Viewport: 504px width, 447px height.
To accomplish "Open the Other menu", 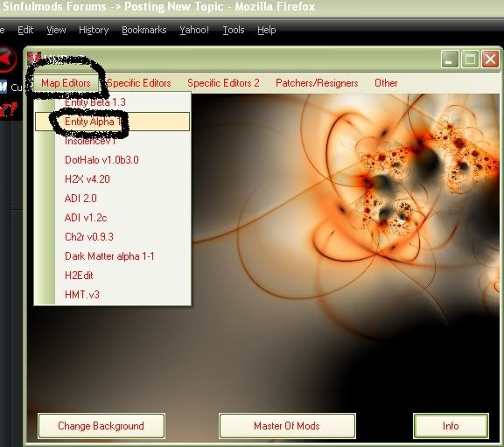I will click(386, 83).
